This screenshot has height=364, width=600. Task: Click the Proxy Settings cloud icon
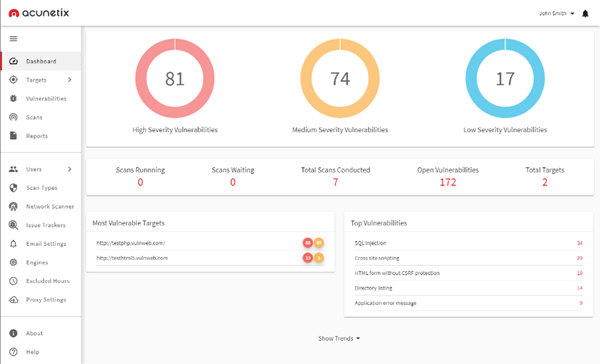tap(13, 300)
